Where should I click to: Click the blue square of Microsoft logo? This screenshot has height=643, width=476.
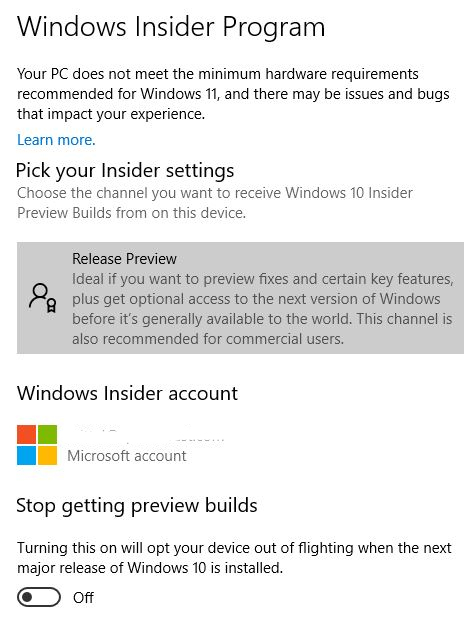click(26, 456)
